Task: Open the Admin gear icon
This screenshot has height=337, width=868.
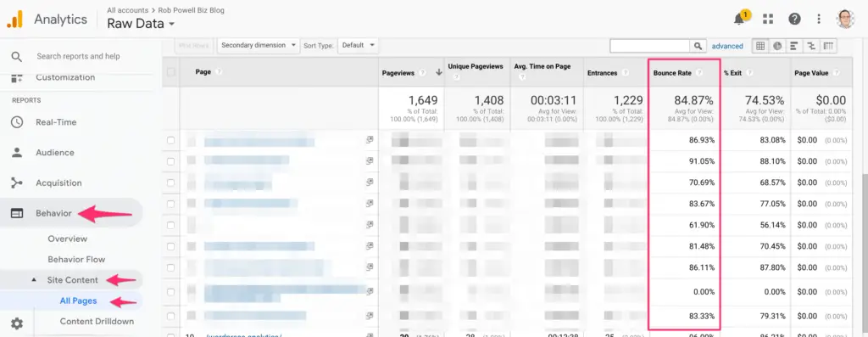Action: click(x=17, y=323)
